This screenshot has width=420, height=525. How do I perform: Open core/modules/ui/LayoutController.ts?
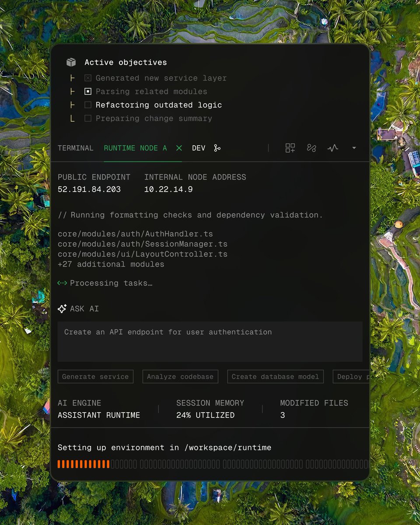(143, 254)
